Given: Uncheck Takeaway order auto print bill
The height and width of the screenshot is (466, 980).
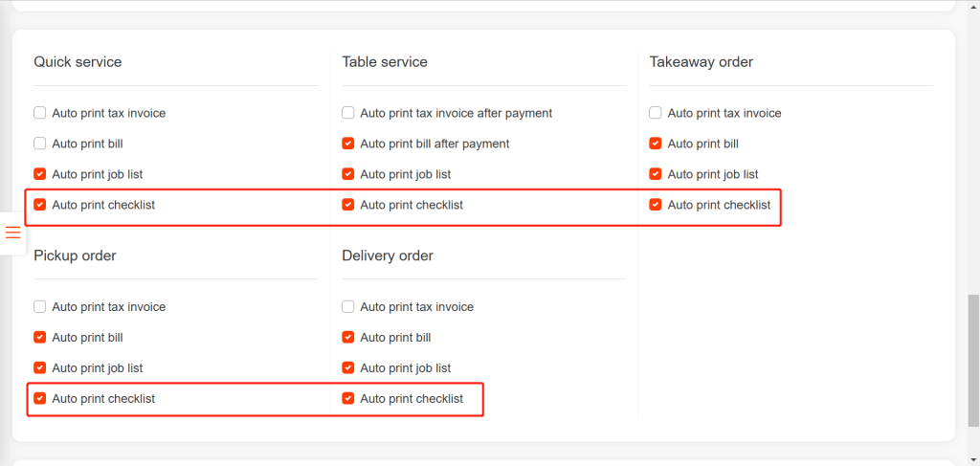Looking at the screenshot, I should click(x=656, y=144).
